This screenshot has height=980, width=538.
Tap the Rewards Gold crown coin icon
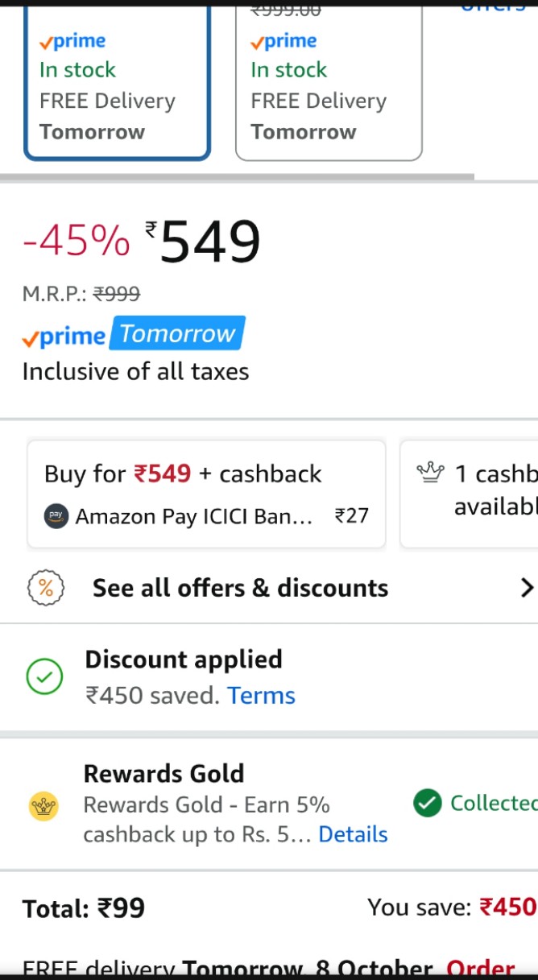(x=43, y=805)
